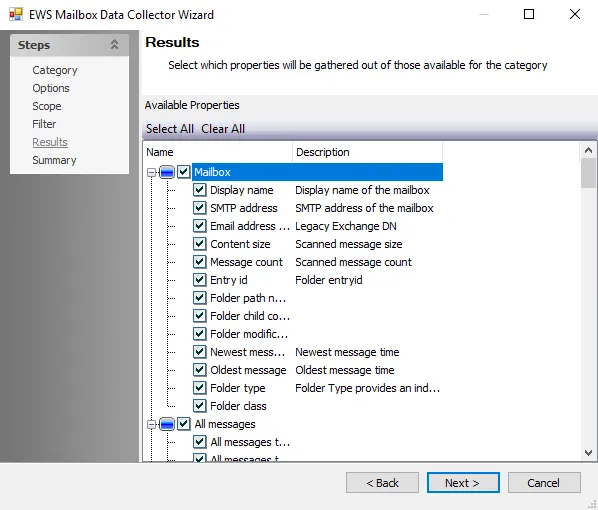Collapse the Mailbox tree node

tap(151, 172)
